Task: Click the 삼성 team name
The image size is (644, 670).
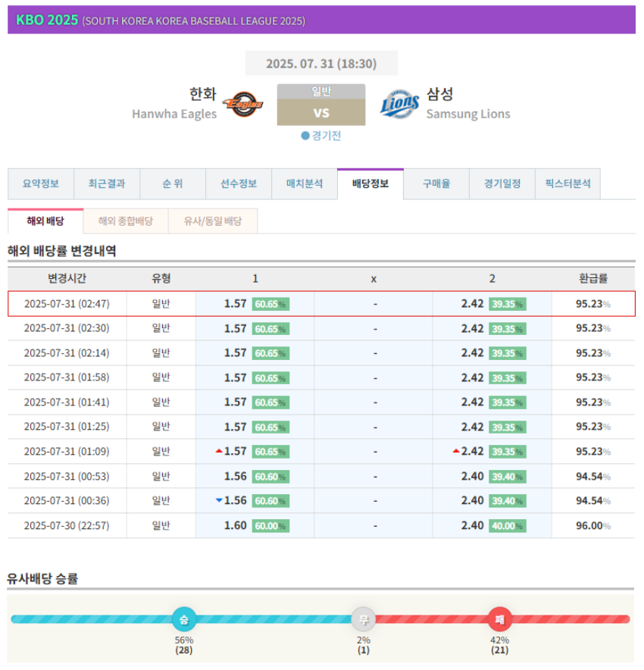Action: (440, 94)
